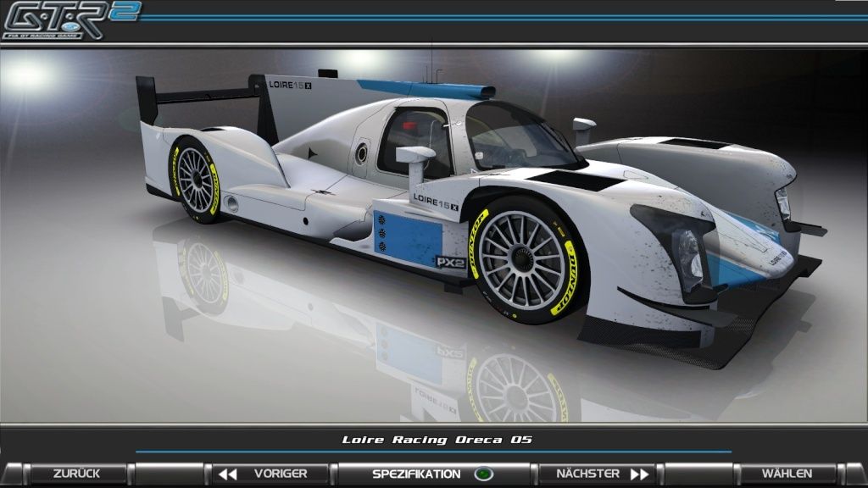Viewport: 868px width, 488px height.
Task: Click the double right arrow icon
Action: point(639,474)
